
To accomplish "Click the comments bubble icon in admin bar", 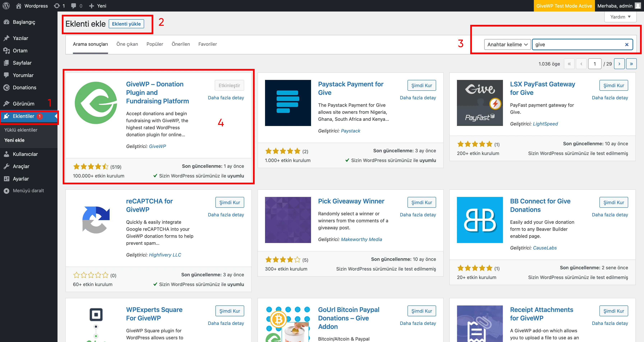I will pos(74,6).
